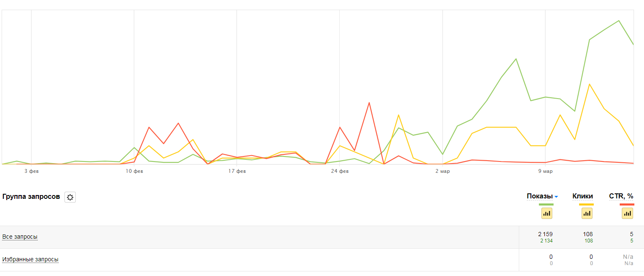Click the 24 фев date label

click(x=340, y=171)
